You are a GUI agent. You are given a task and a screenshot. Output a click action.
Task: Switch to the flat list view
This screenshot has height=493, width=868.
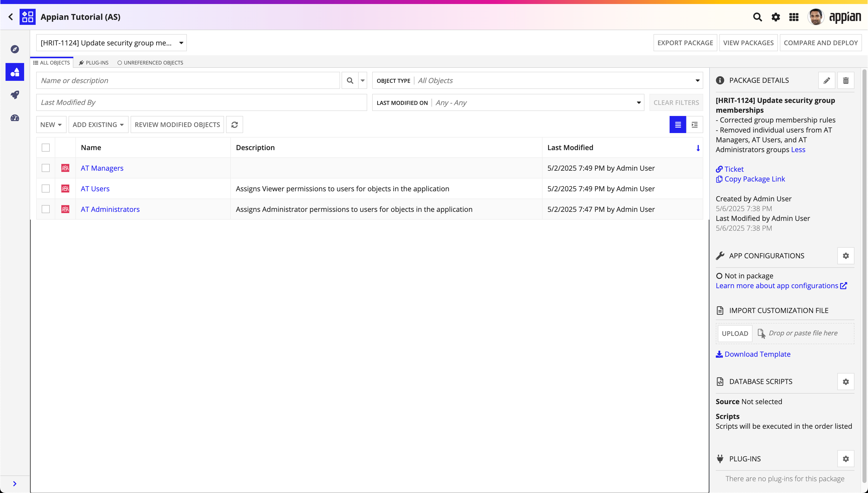pyautogui.click(x=678, y=125)
